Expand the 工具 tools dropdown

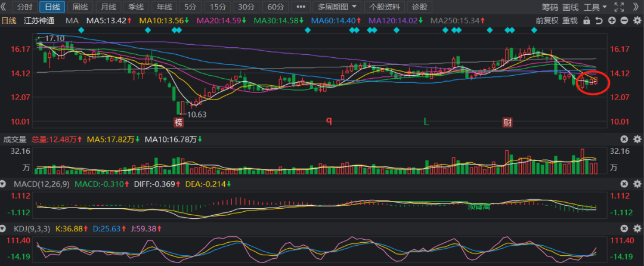pyautogui.click(x=596, y=7)
